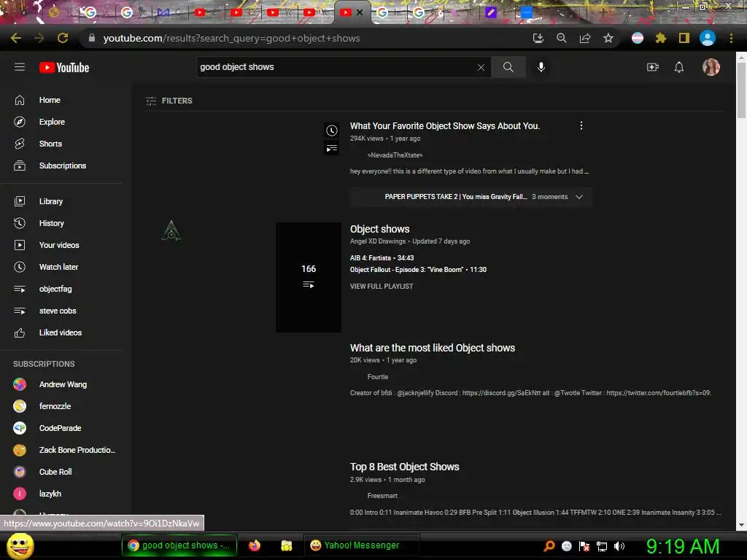Open the FILTERS panel
The image size is (747, 560).
(169, 101)
